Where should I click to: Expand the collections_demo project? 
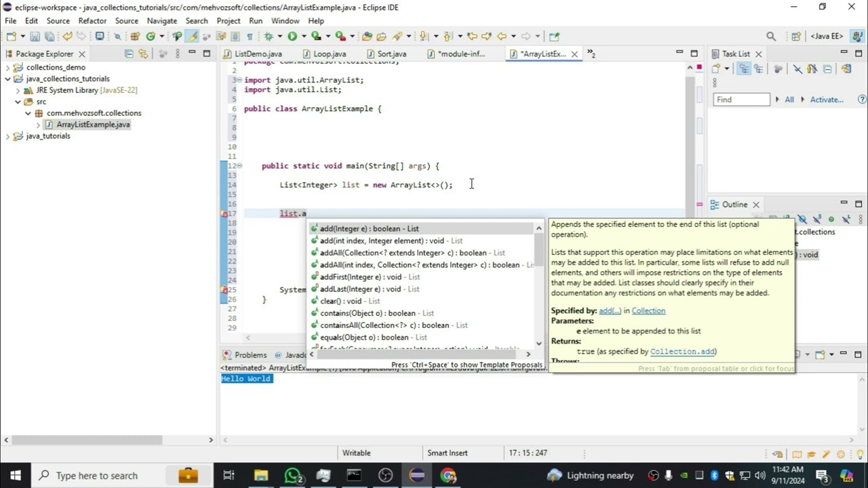7,67
